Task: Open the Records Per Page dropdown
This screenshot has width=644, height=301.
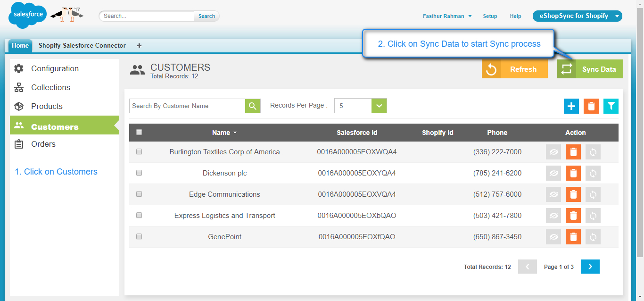Action: click(361, 106)
